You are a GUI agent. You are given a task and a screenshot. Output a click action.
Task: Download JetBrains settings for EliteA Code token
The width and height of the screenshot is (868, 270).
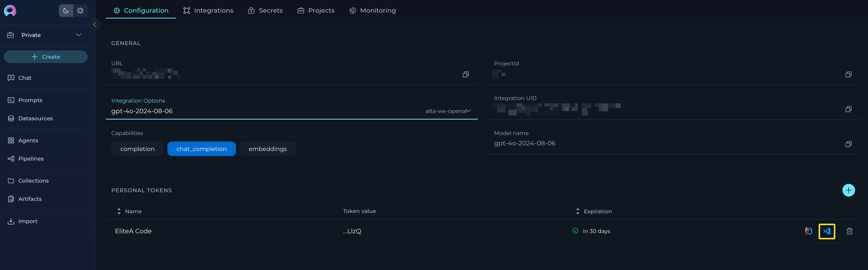[808, 231]
